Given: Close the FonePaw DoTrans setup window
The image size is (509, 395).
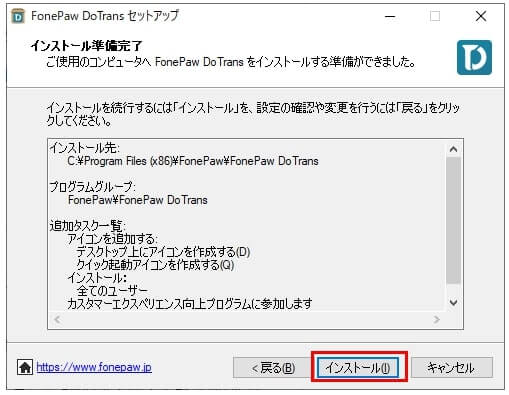Looking at the screenshot, I should (481, 16).
